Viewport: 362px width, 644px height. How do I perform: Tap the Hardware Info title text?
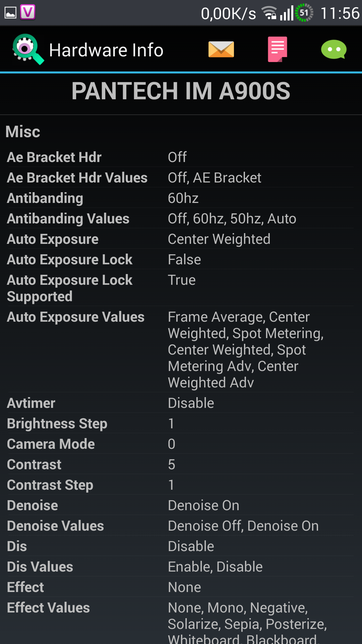(106, 50)
